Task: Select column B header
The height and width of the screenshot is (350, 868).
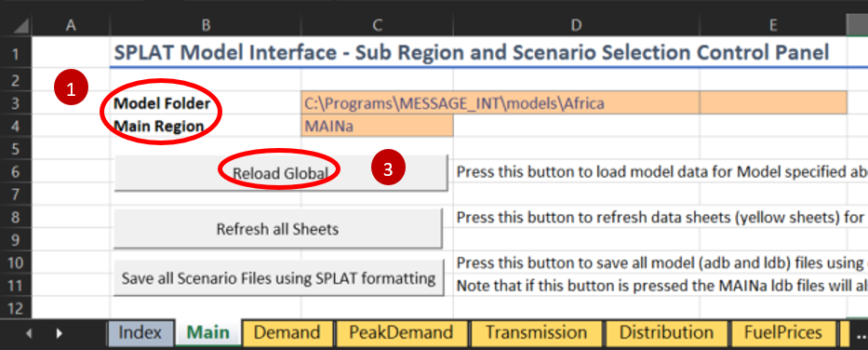Action: click(x=206, y=24)
